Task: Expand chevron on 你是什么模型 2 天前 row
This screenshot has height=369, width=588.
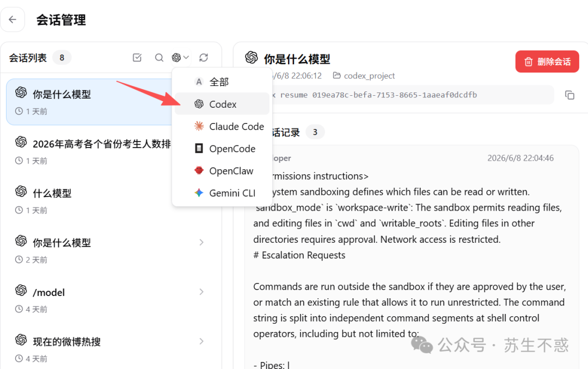Action: [201, 242]
